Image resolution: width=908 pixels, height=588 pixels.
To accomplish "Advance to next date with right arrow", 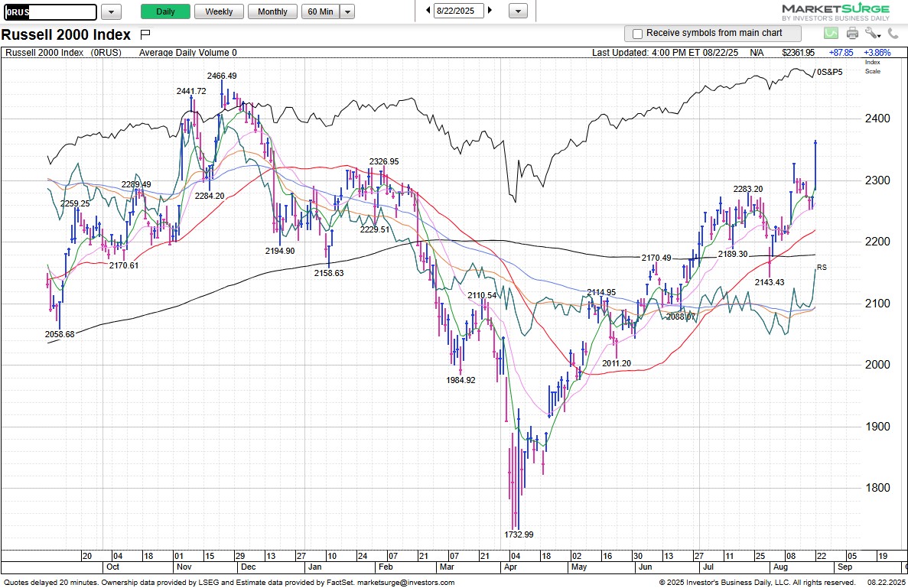I will click(490, 11).
